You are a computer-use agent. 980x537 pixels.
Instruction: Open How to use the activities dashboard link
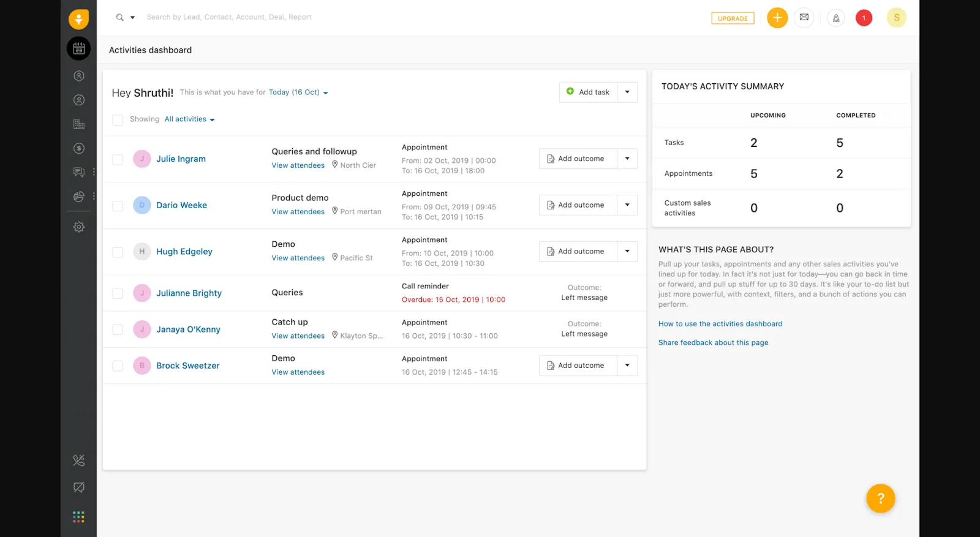720,324
